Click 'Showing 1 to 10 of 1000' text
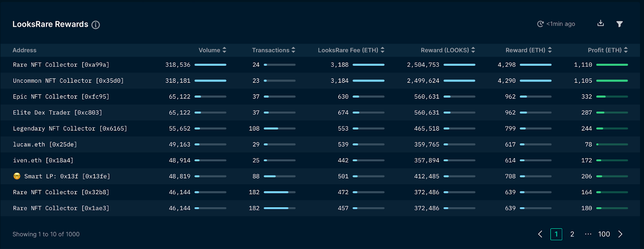This screenshot has width=644, height=249. click(46, 234)
